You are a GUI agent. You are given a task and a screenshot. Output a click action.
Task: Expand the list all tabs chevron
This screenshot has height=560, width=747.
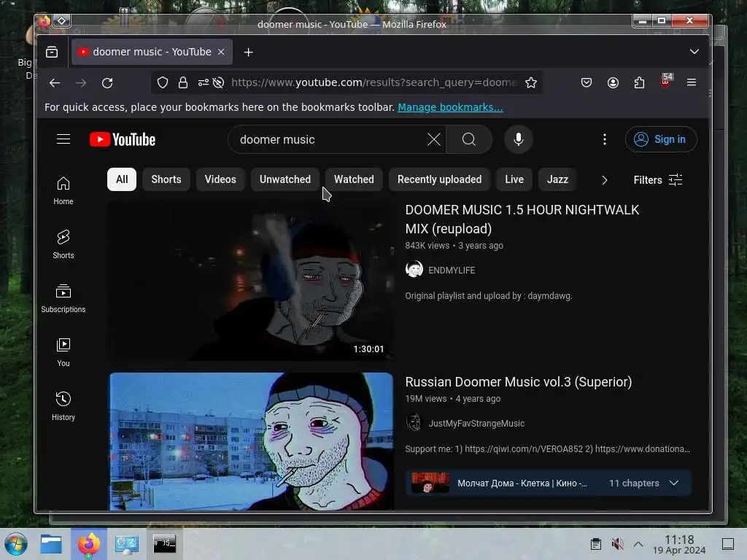click(x=694, y=52)
